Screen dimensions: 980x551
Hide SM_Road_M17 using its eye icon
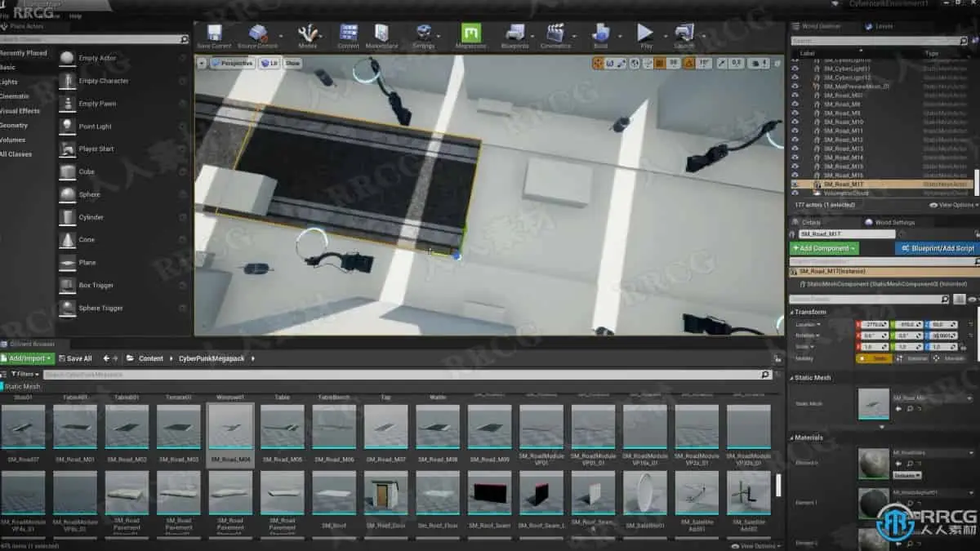tap(795, 184)
